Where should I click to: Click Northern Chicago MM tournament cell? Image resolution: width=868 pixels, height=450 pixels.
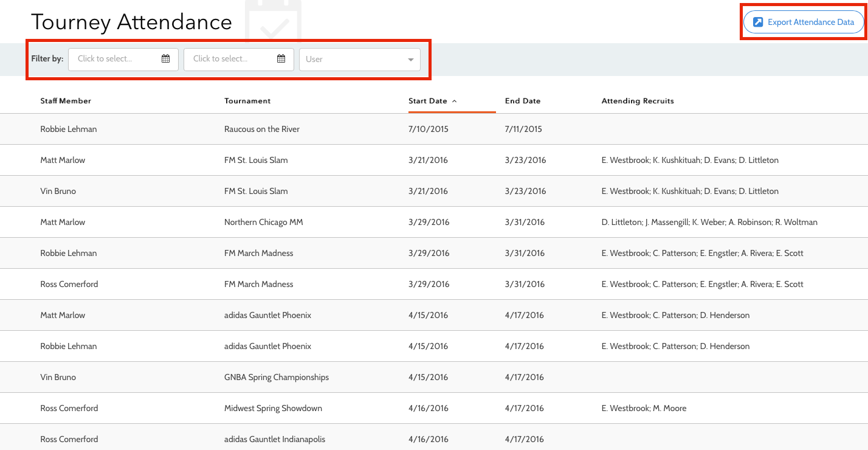point(264,222)
